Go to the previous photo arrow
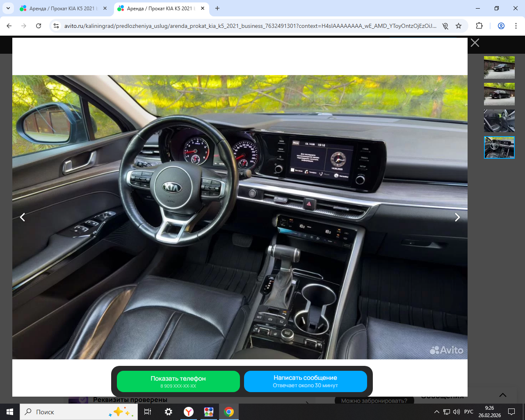525x420 pixels. tap(23, 217)
